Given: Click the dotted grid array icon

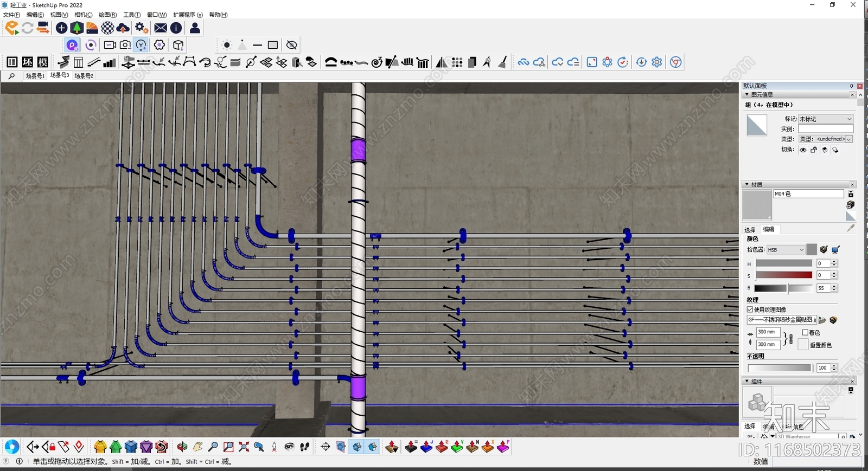Looking at the screenshot, I should [x=457, y=62].
